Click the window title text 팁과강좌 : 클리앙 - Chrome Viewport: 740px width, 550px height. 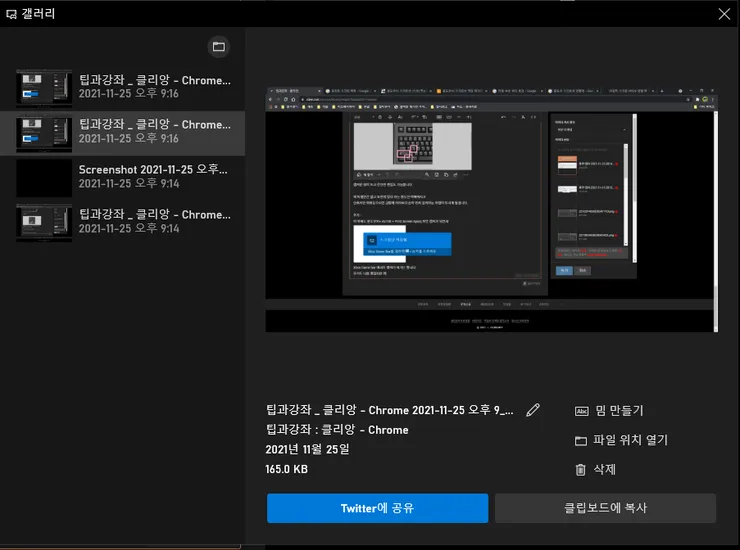click(x=337, y=430)
